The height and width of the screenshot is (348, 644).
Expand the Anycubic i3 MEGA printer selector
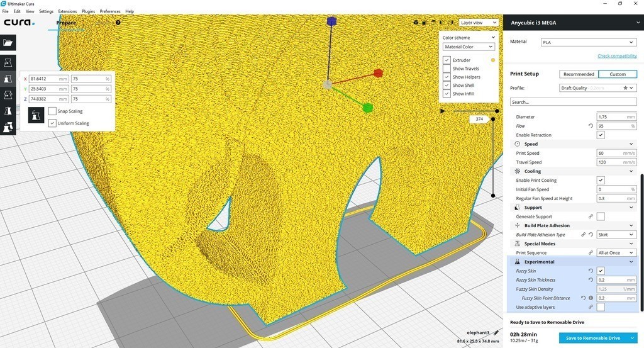click(574, 23)
